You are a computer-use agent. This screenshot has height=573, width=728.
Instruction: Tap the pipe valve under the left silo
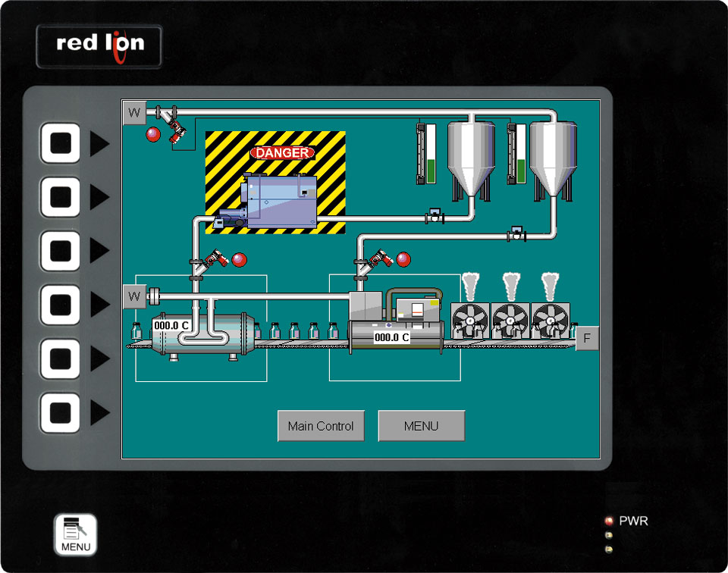(x=435, y=216)
